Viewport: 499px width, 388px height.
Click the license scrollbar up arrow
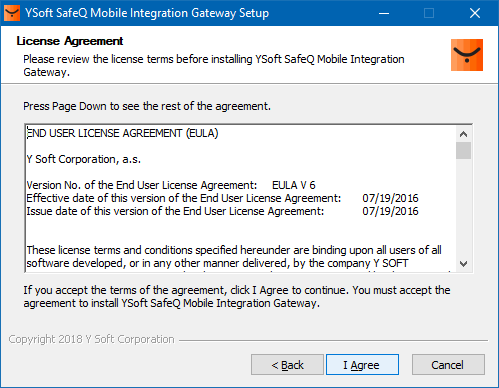(x=463, y=134)
